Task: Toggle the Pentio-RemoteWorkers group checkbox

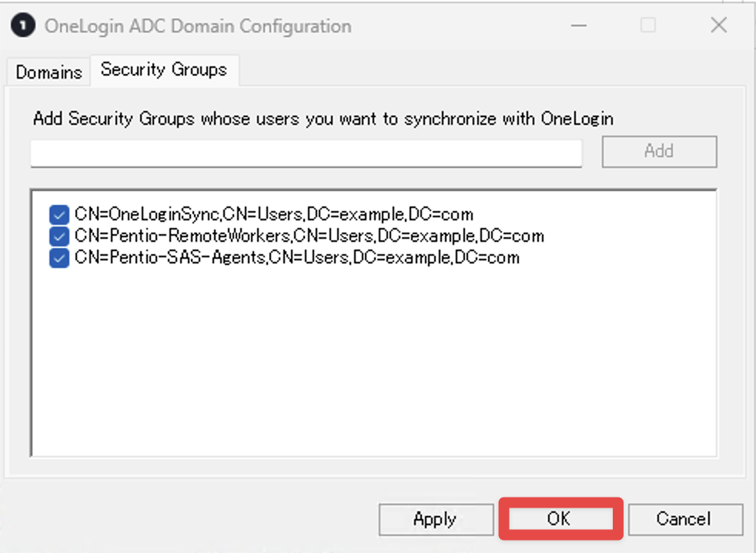Action: 59,236
